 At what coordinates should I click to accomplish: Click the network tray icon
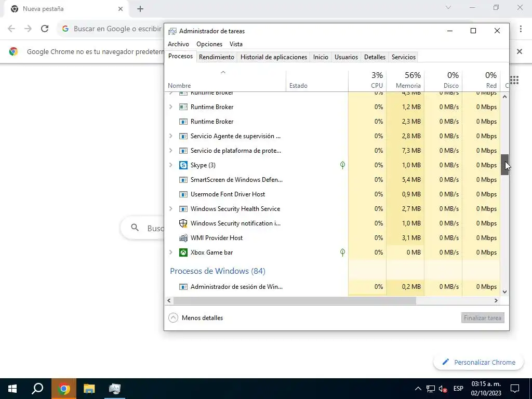tap(431, 389)
